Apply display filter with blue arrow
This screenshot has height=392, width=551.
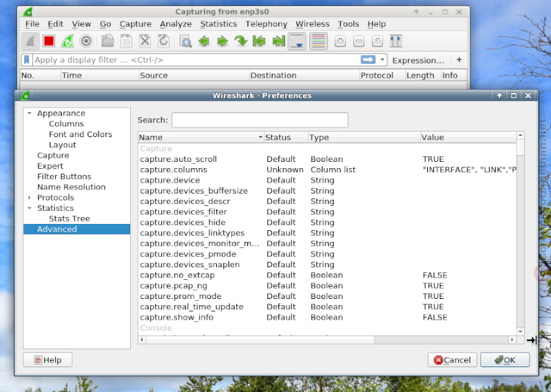click(x=368, y=60)
